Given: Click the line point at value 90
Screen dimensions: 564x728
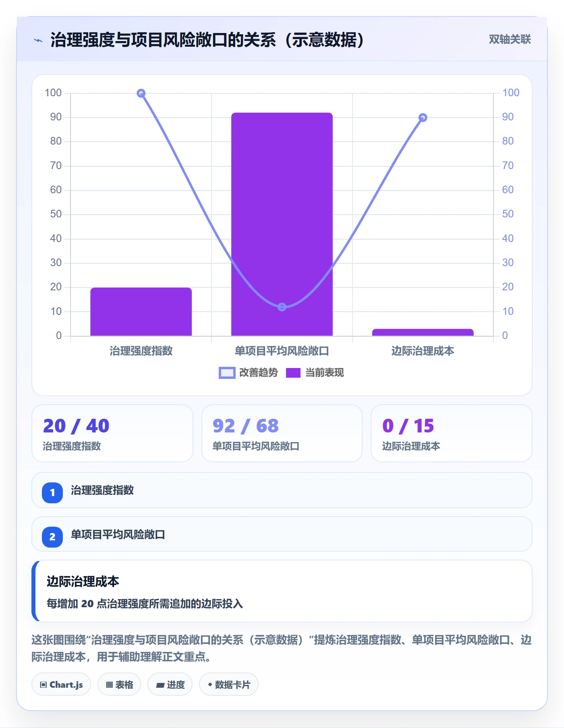Looking at the screenshot, I should click(423, 118).
